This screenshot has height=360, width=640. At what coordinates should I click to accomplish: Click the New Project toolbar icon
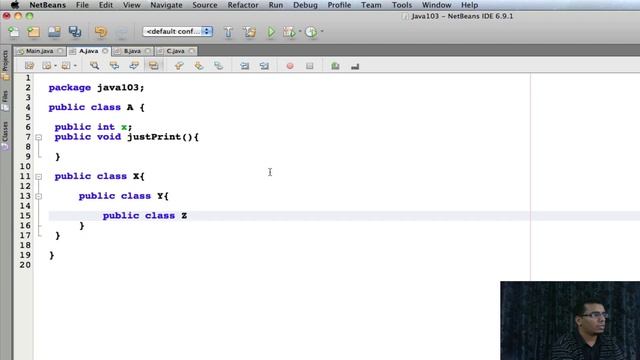pos(34,32)
